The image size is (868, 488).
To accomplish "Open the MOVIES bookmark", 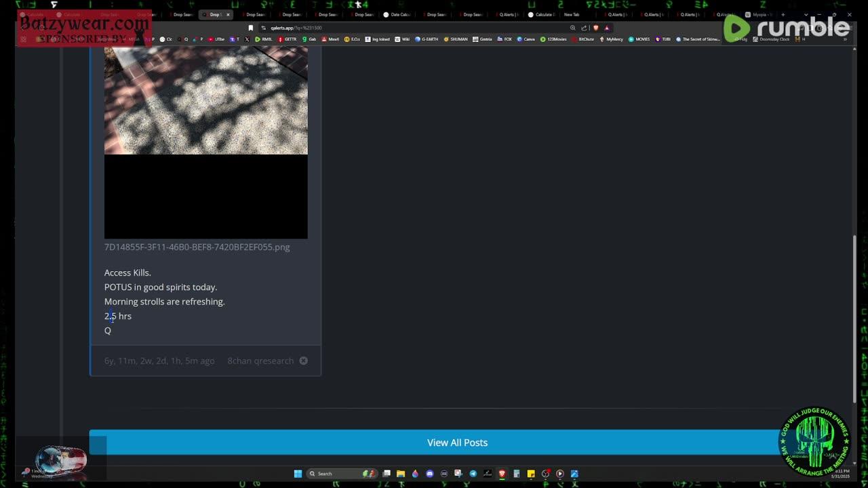I will coord(639,39).
